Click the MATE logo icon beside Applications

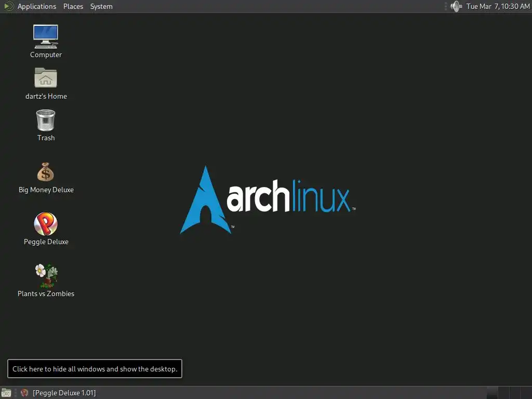pyautogui.click(x=8, y=6)
